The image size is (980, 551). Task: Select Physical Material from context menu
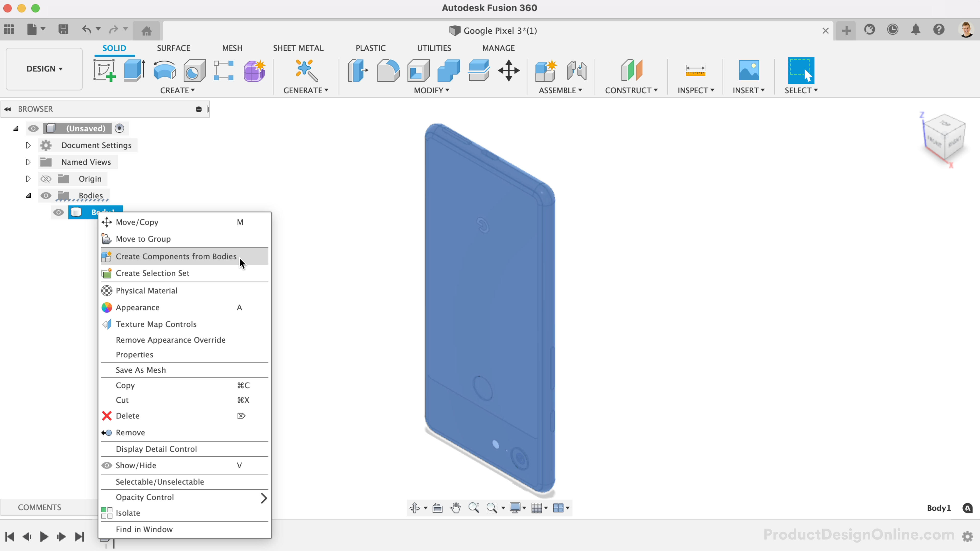coord(146,290)
